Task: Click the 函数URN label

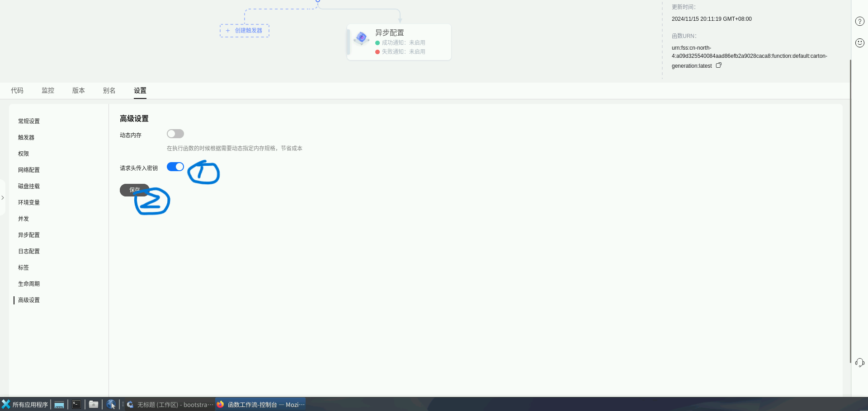Action: tap(684, 36)
